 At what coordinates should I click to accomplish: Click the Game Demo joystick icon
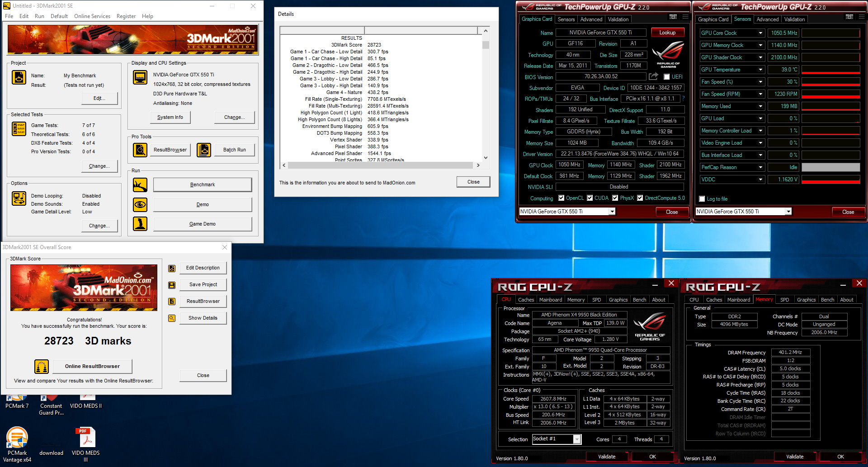coord(140,224)
